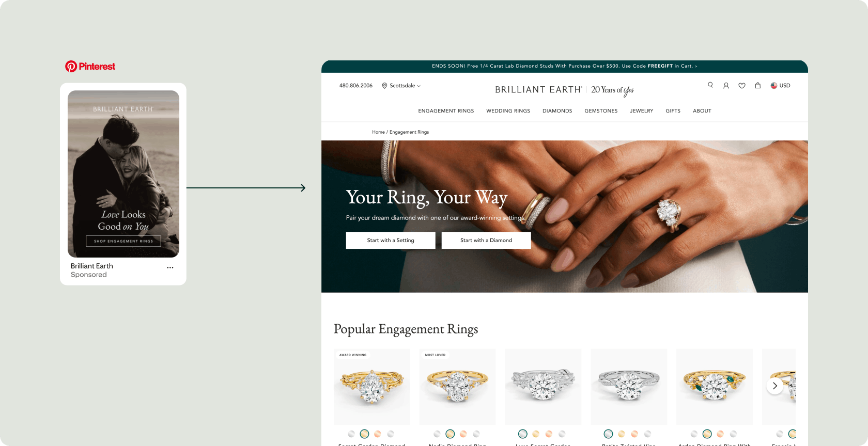Open the Shop Engagement Rings pin image
This screenshot has width=868, height=446.
click(x=123, y=174)
